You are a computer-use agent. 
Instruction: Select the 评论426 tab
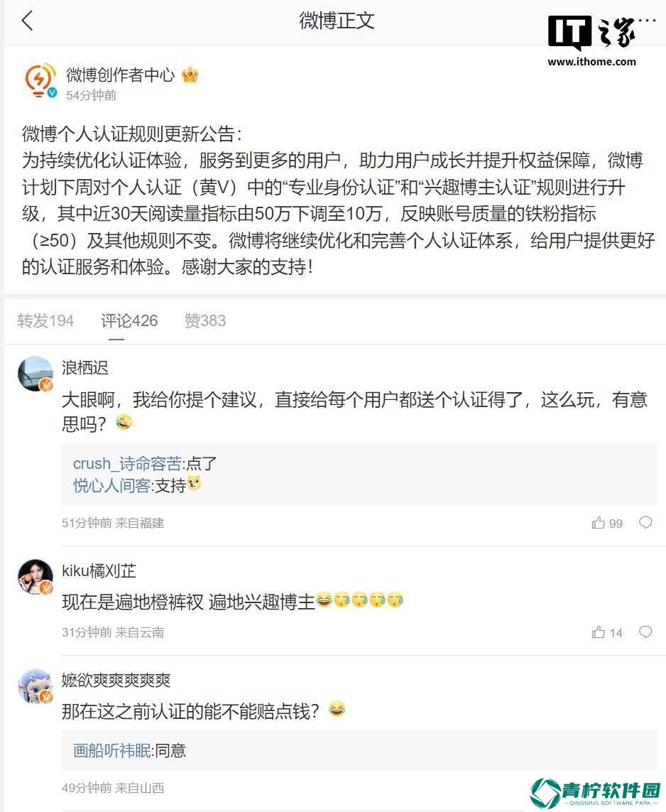[129, 320]
